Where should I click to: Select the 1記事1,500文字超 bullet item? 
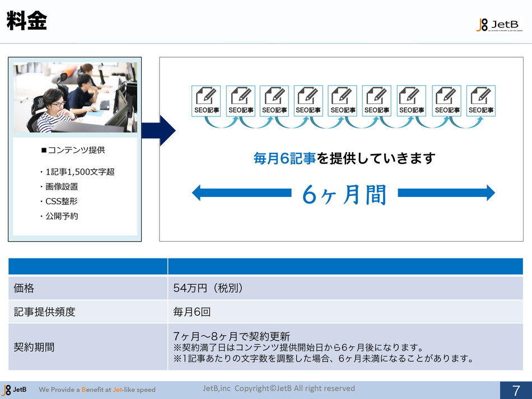pos(77,172)
